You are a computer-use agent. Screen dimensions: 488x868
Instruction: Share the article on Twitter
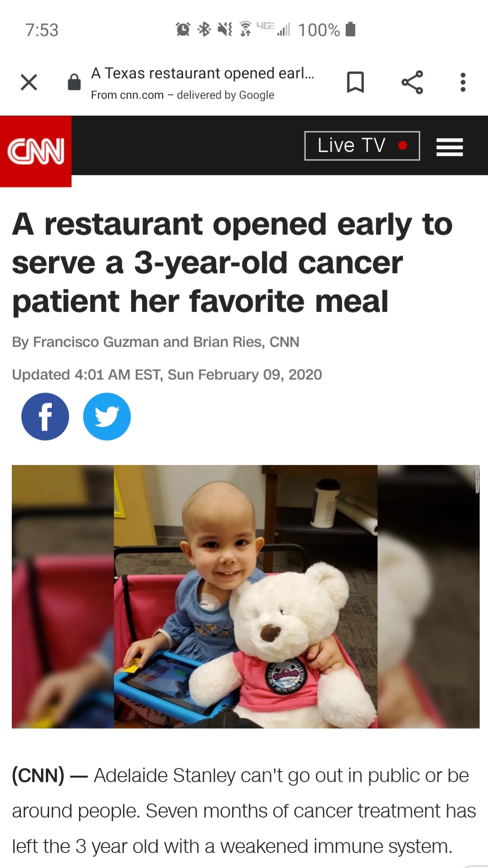tap(107, 417)
